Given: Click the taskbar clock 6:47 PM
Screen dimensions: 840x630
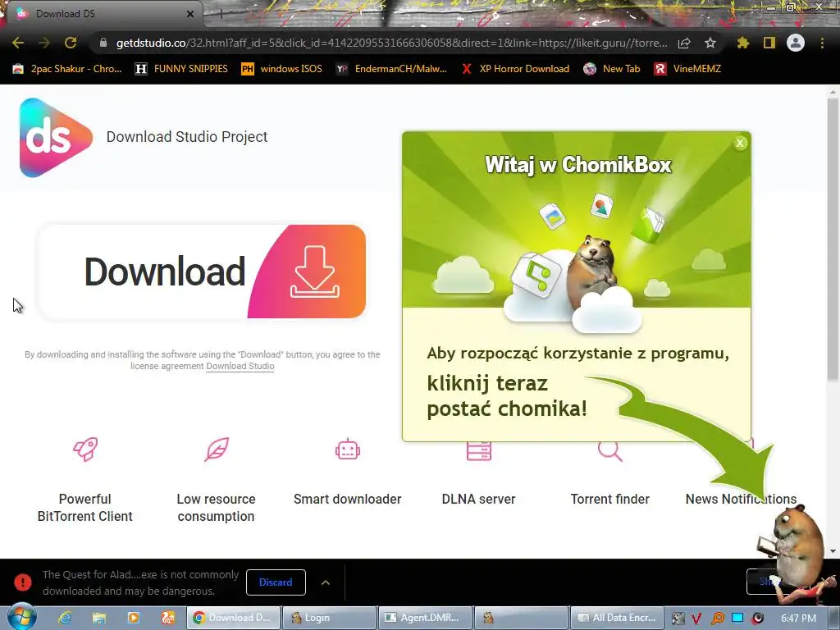Looking at the screenshot, I should (x=798, y=619).
